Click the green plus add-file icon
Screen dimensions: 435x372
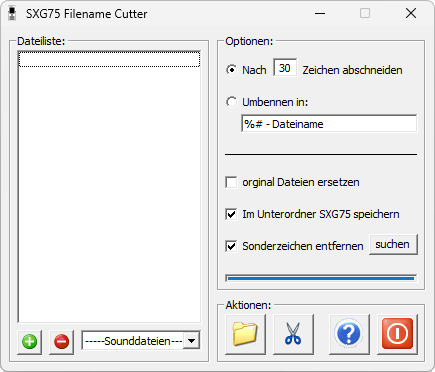pos(29,342)
